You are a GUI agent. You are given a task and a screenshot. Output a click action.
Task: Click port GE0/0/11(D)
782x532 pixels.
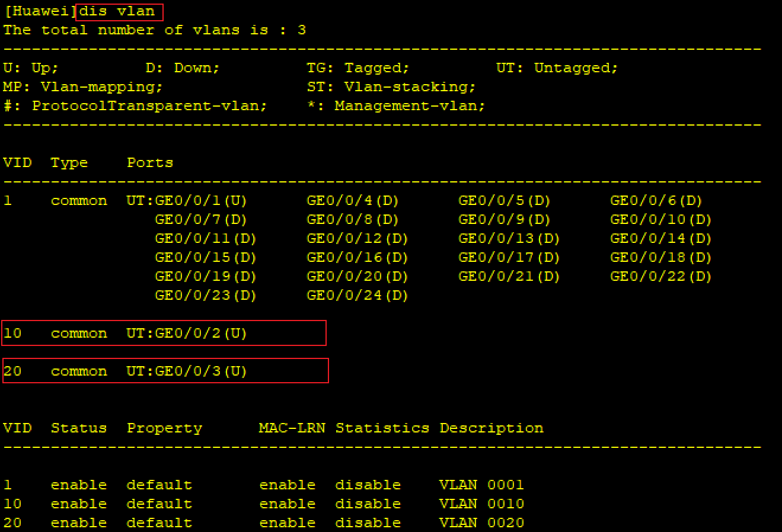[205, 239]
